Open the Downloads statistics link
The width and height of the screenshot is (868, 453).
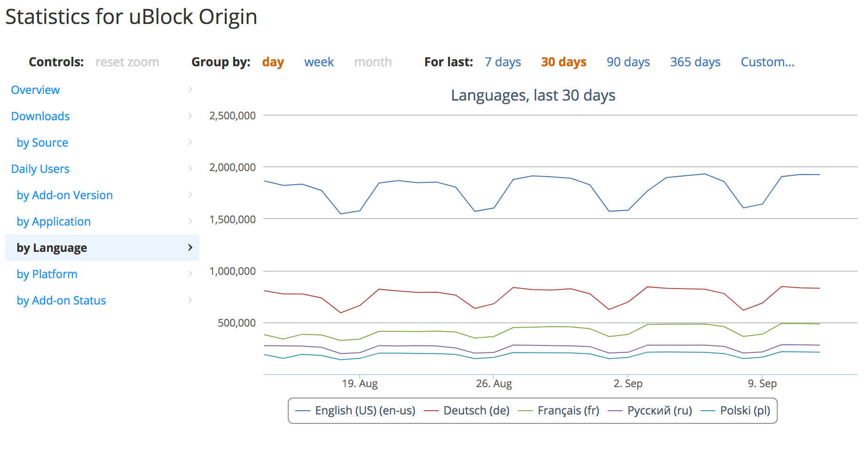point(40,116)
